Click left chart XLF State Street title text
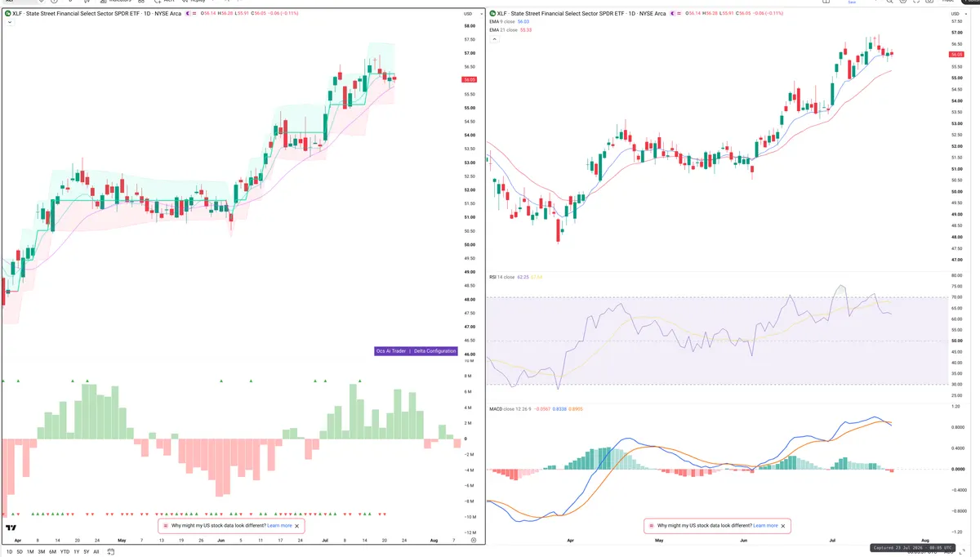The height and width of the screenshot is (557, 980). tap(97, 14)
